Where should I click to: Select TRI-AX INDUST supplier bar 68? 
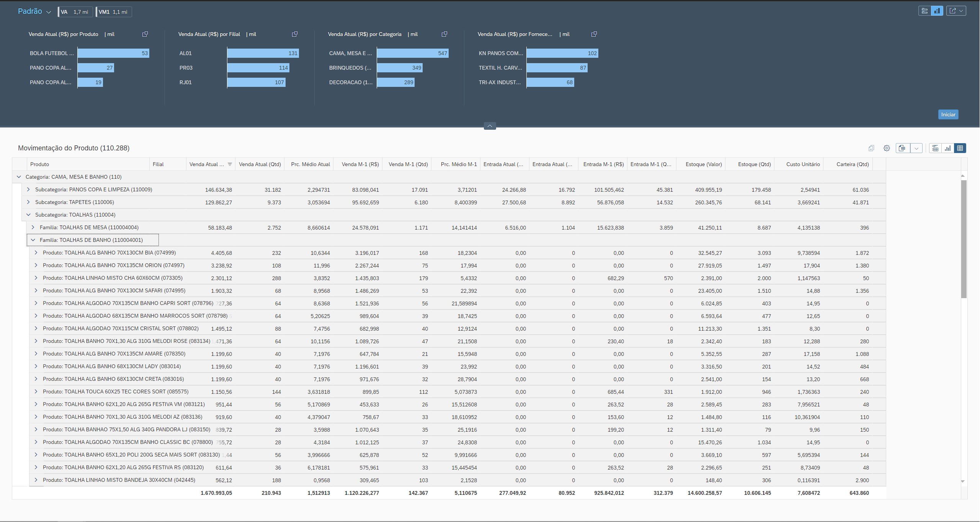pos(550,82)
